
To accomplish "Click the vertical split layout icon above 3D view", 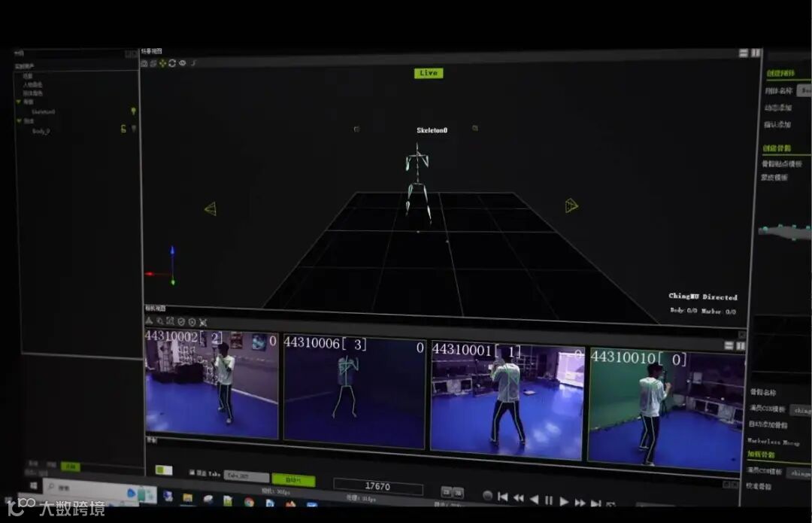I will (756, 53).
